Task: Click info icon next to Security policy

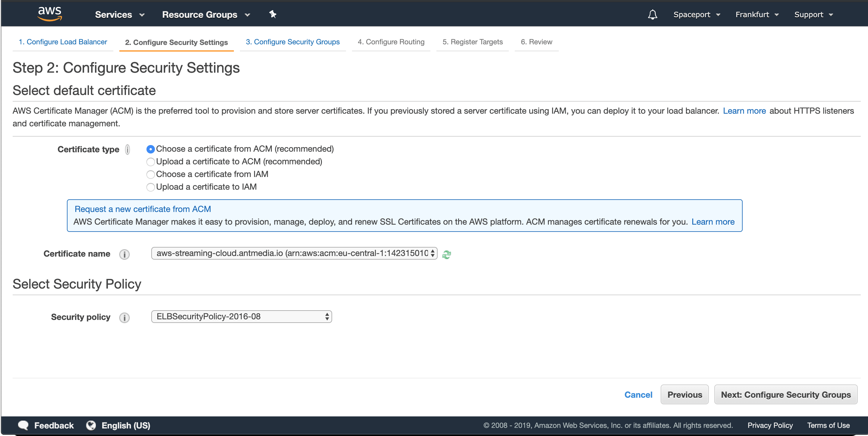Action: pyautogui.click(x=124, y=318)
